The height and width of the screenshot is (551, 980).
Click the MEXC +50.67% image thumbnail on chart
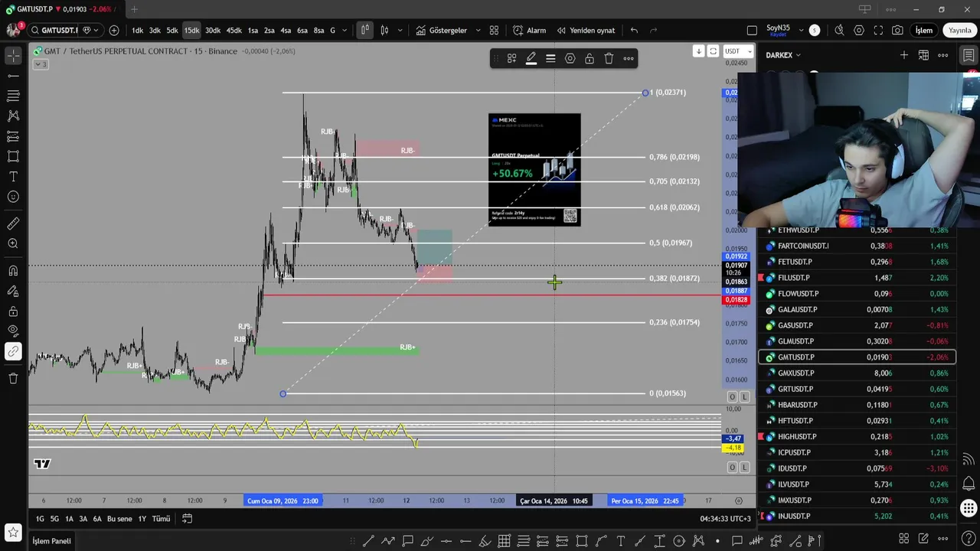534,169
